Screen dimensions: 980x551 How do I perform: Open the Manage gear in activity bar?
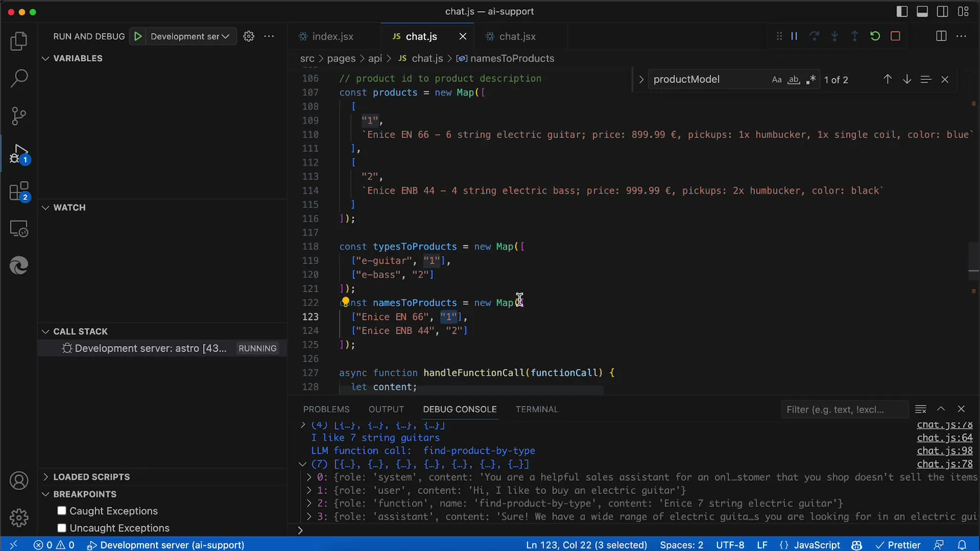coord(19,518)
